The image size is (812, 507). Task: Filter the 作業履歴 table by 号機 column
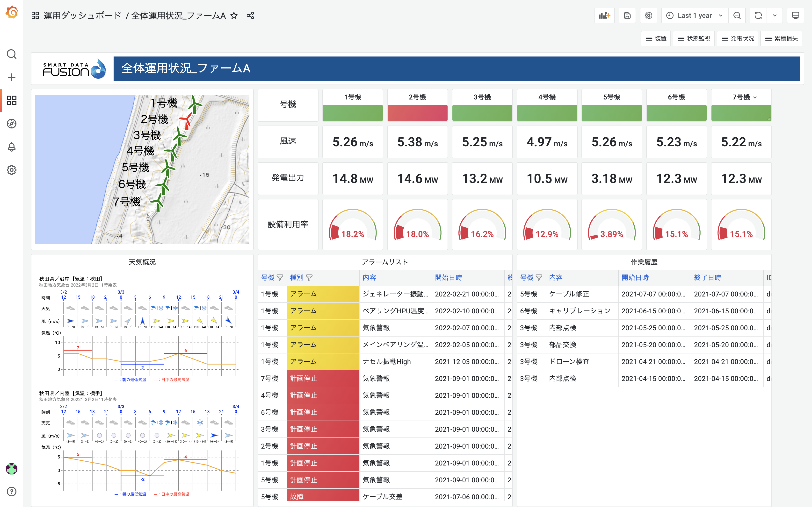[x=539, y=278]
